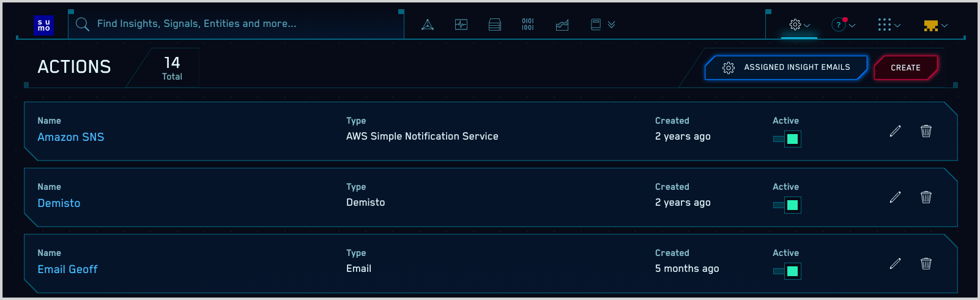The image size is (980, 300).
Task: Click Assigned Insight Emails button
Action: coord(786,67)
